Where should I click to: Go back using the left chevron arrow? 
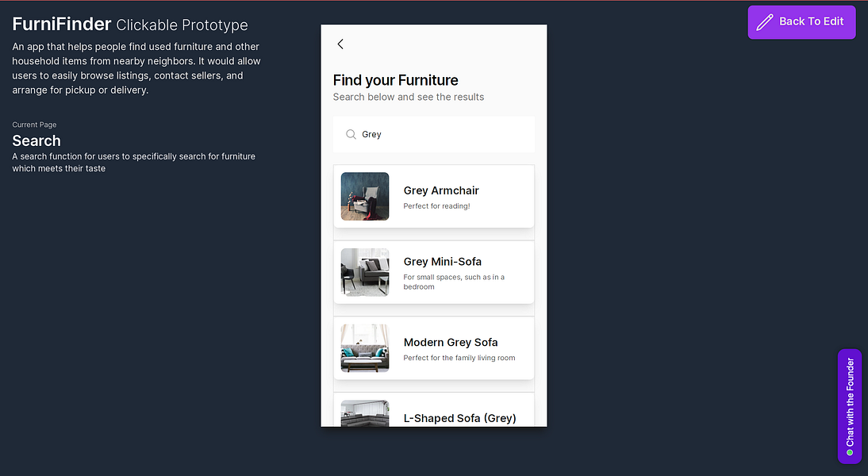pos(340,44)
